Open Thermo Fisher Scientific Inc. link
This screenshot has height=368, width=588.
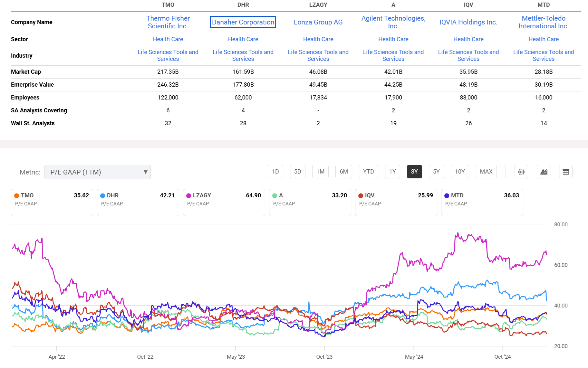pyautogui.click(x=168, y=22)
